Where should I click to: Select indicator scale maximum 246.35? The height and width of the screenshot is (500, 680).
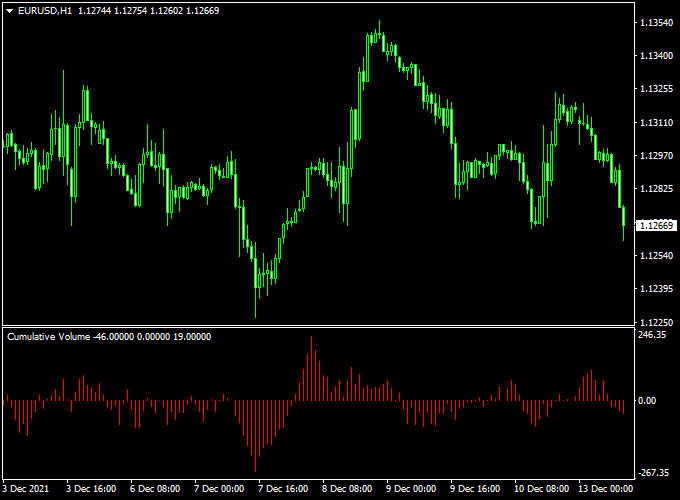click(652, 334)
